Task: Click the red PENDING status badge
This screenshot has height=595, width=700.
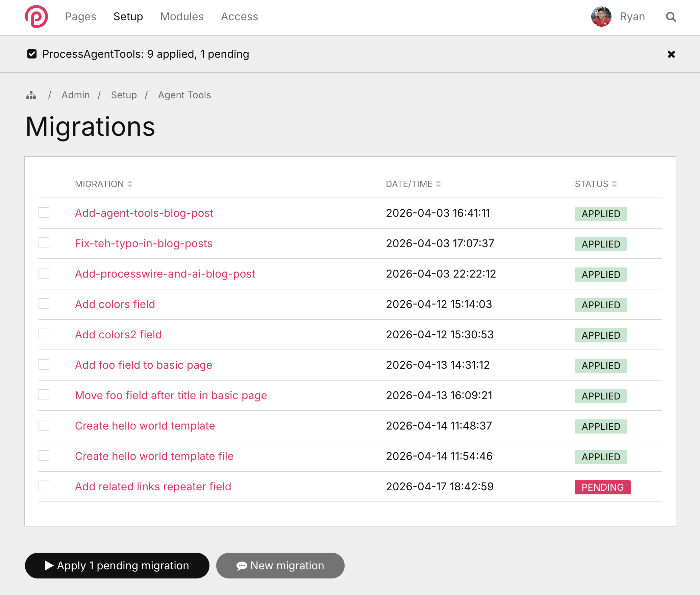Action: (602, 487)
